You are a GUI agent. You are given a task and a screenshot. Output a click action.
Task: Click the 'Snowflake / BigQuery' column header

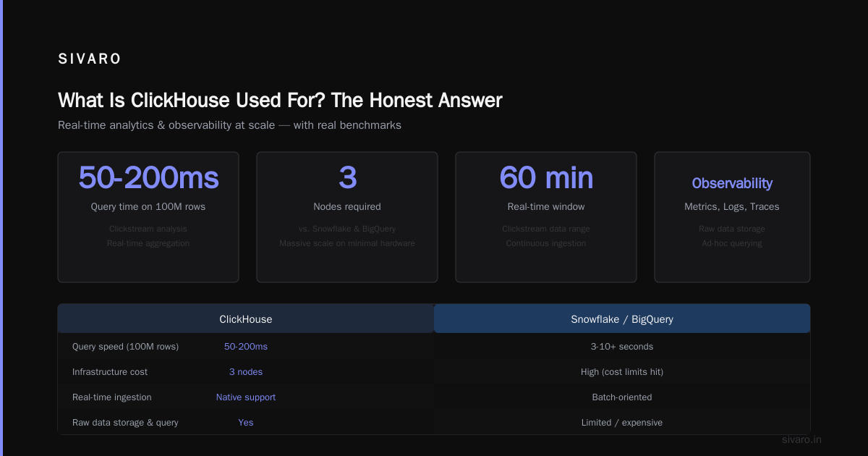click(x=622, y=318)
